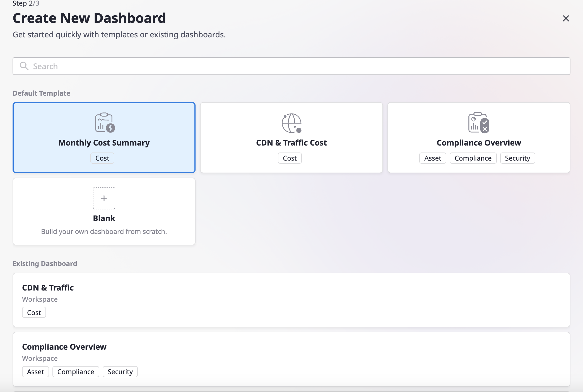Choose the CDN & Traffic Cost template title
This screenshot has height=392, width=583.
coord(291,143)
